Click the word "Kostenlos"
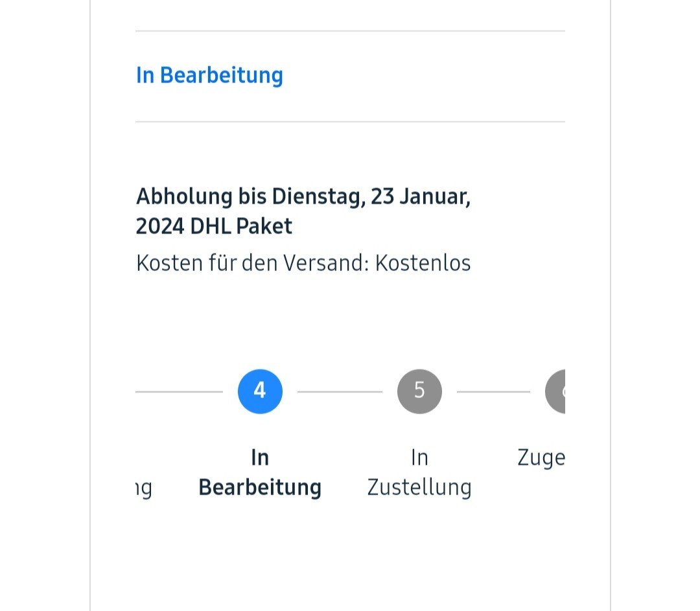 423,263
